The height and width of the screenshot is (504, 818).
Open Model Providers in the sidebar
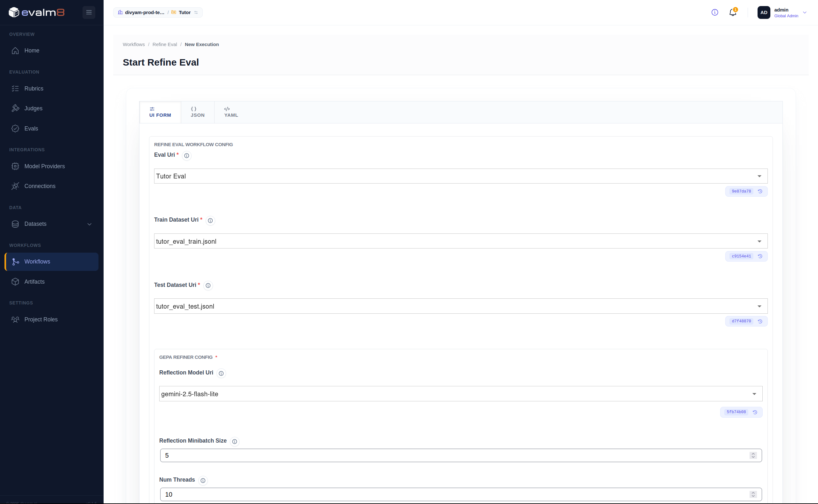pyautogui.click(x=52, y=166)
